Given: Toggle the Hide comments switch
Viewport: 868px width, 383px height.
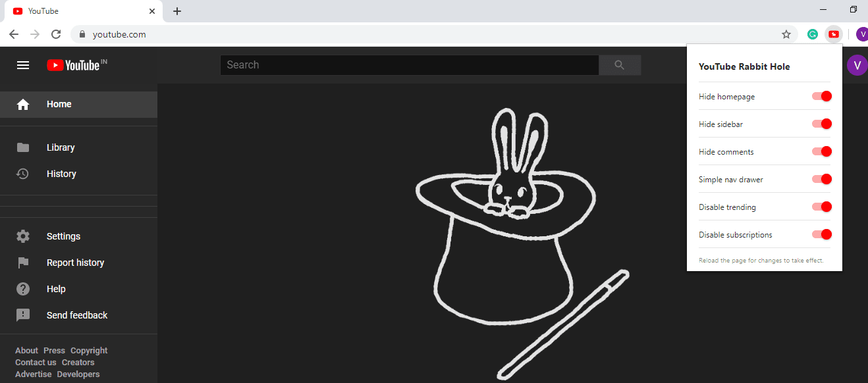Looking at the screenshot, I should click(822, 151).
